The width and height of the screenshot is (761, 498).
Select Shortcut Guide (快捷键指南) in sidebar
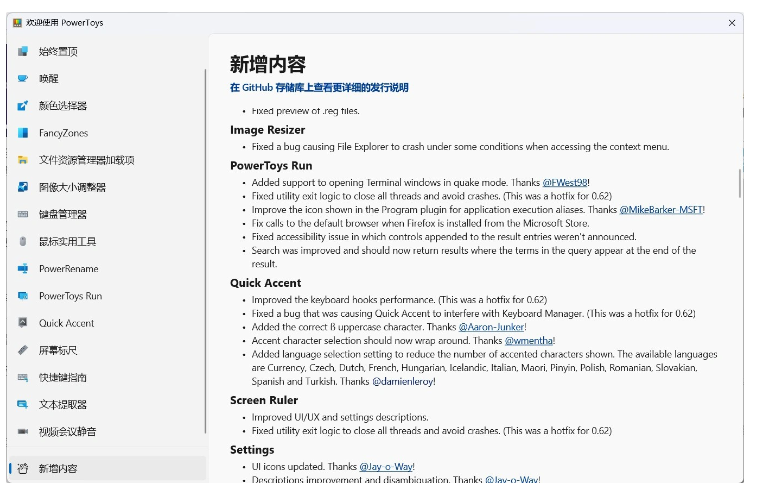[62, 377]
